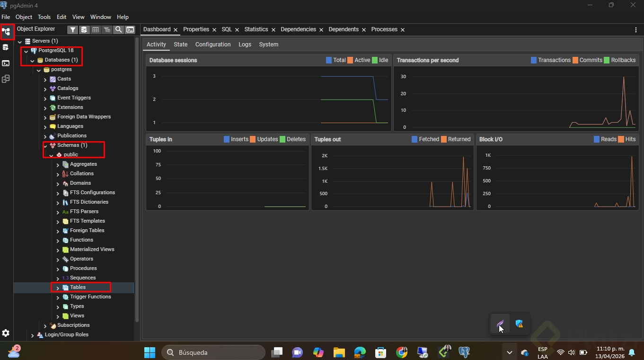Viewport: 644px width, 360px height.
Task: Click the Publications node icon
Action: tap(53, 136)
